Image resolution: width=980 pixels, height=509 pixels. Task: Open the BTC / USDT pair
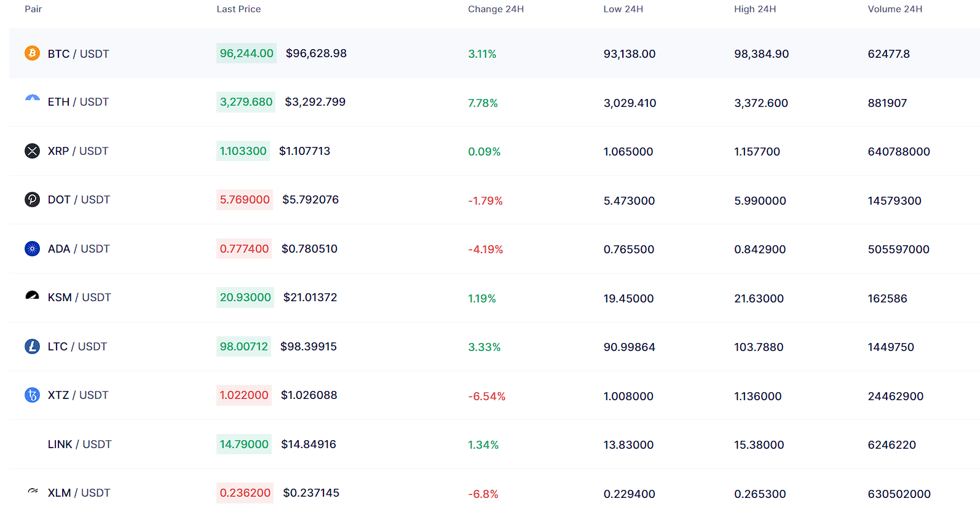[x=78, y=54]
